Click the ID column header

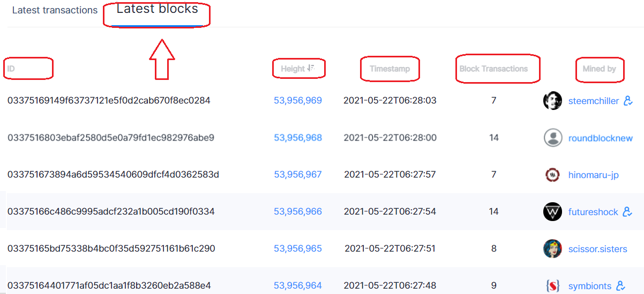click(x=11, y=69)
